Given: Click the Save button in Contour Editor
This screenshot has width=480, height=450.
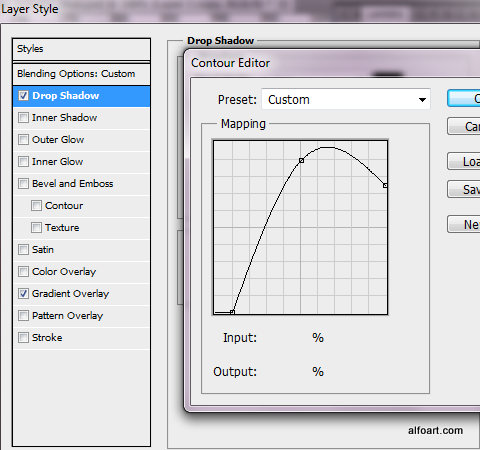Looking at the screenshot, I should point(464,189).
